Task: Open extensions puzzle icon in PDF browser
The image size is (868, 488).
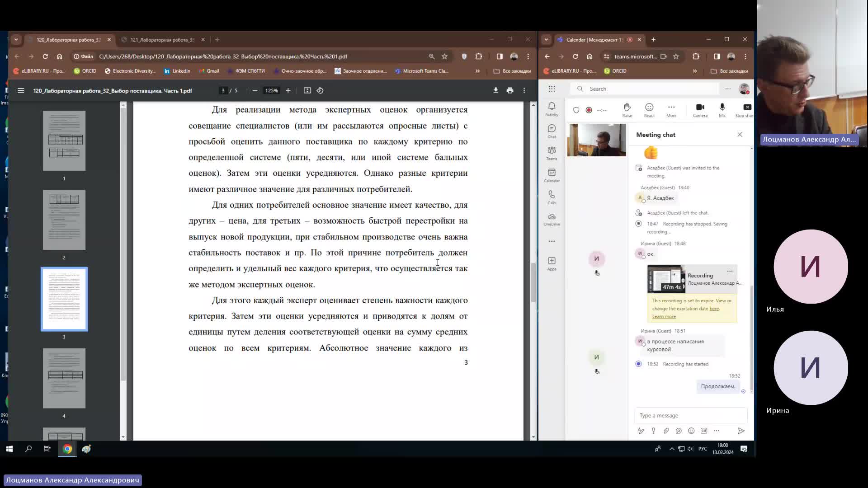Action: (479, 56)
